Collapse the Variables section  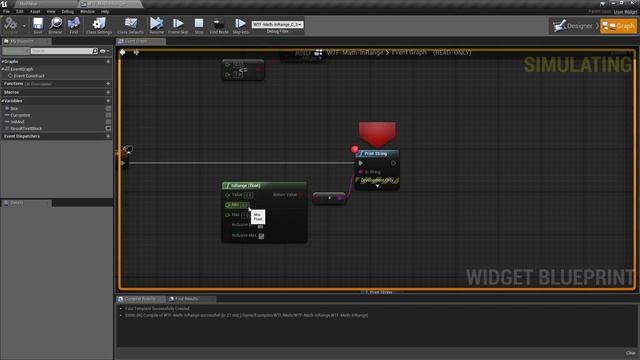tap(3, 101)
